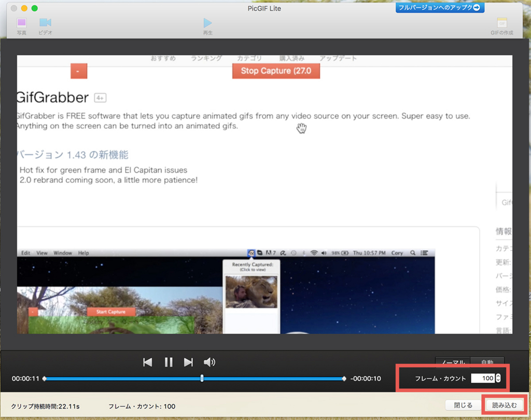Viewport: 531px width, 420px height.
Task: Click the GIFの作成 create icon
Action: click(502, 26)
